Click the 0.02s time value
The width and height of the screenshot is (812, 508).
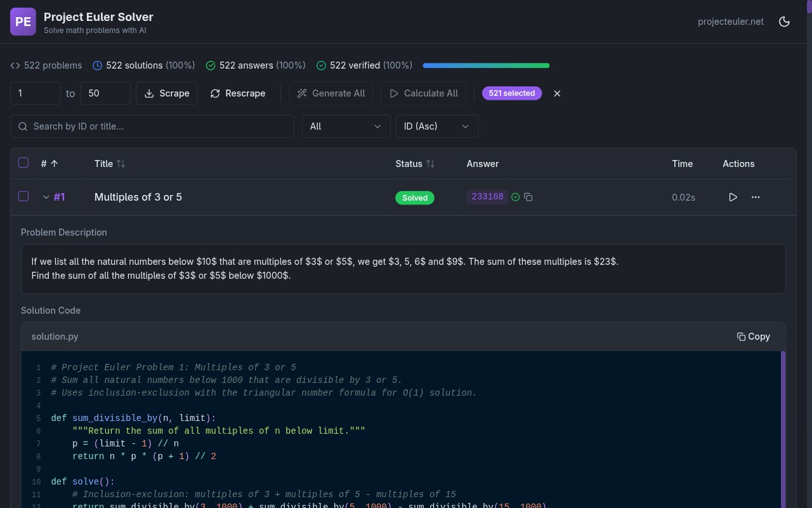[x=683, y=197]
